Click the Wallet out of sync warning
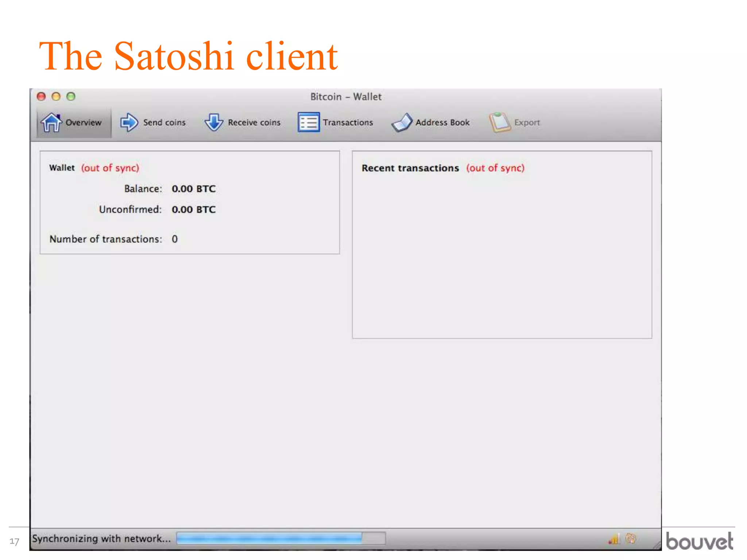747x560 pixels. [110, 168]
